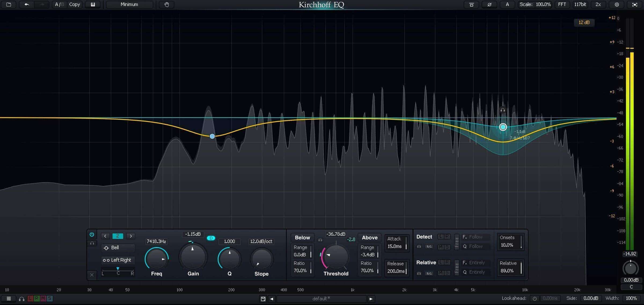The image size is (644, 305).
Task: Toggle the R channel button in bottom bar
Action: coord(36,298)
